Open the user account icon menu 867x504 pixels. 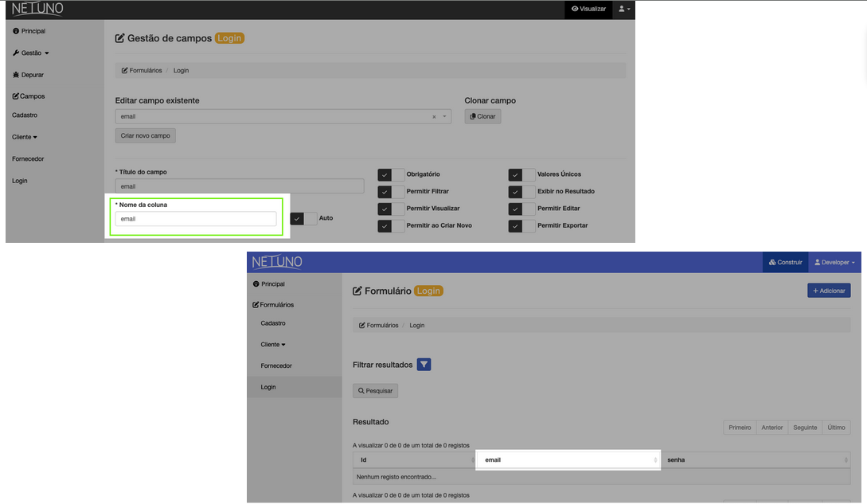[624, 9]
